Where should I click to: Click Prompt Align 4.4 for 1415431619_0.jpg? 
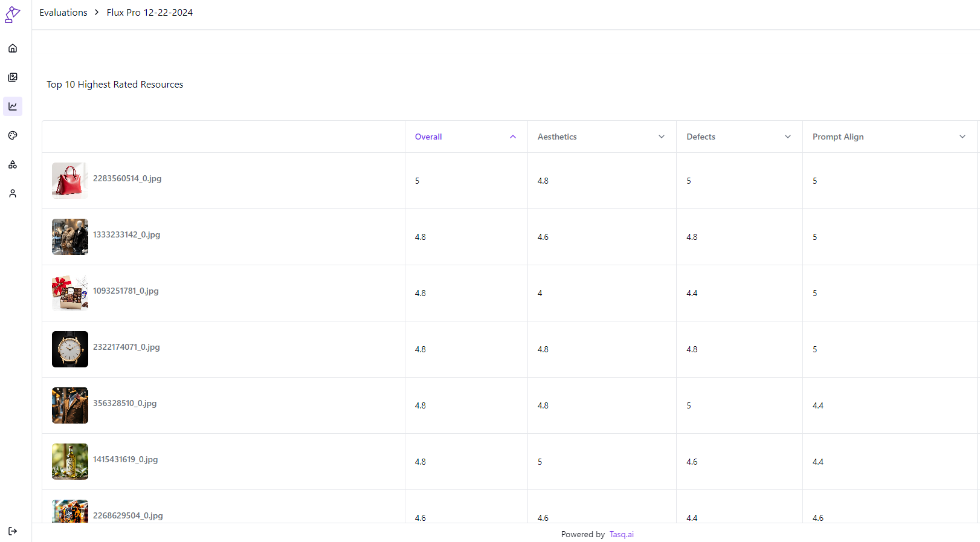click(x=818, y=462)
